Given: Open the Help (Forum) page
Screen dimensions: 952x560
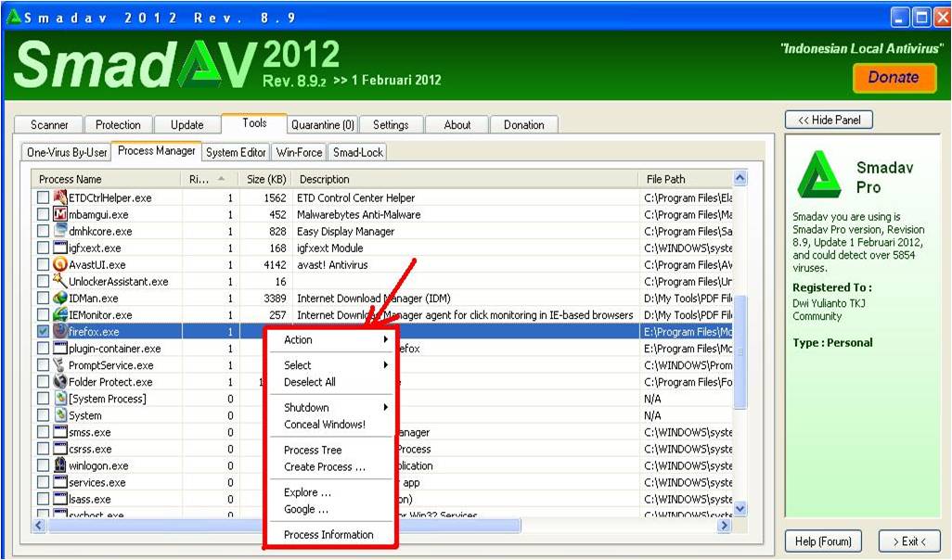Looking at the screenshot, I should click(822, 541).
